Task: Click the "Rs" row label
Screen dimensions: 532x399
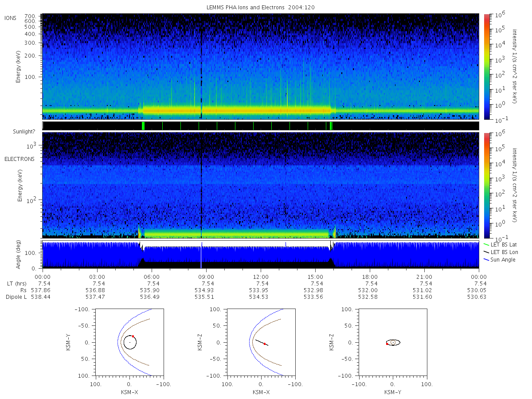Action: click(x=23, y=290)
